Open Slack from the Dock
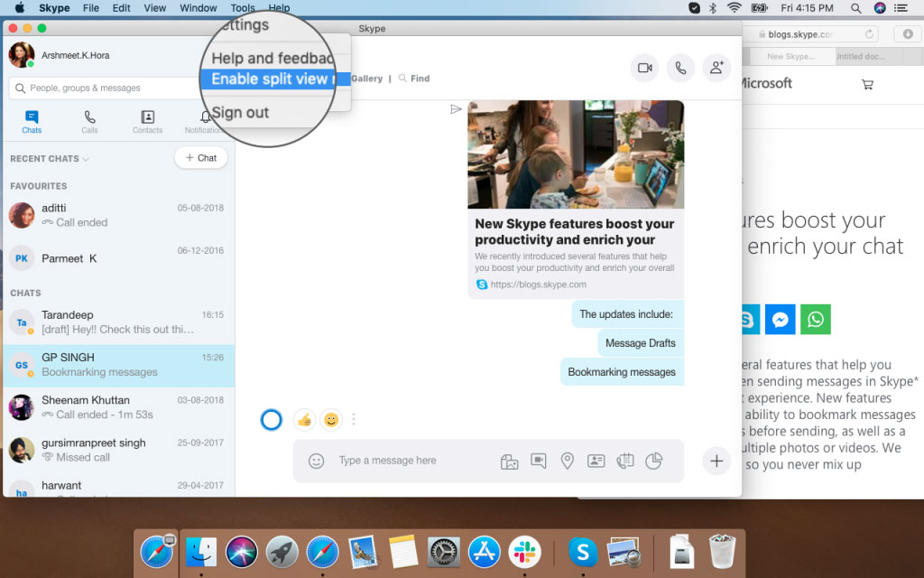The width and height of the screenshot is (924, 578). [524, 552]
